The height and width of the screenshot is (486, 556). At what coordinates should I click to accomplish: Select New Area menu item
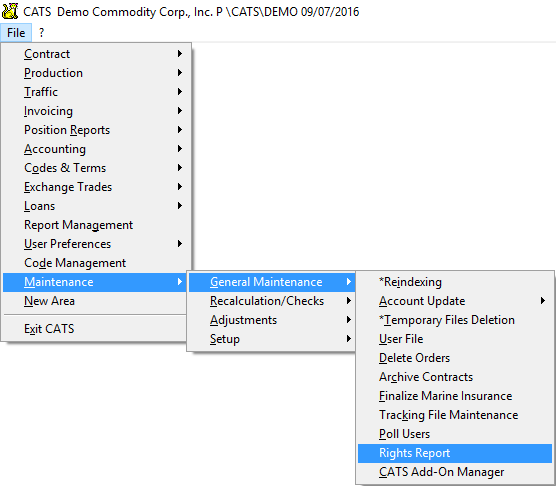pyautogui.click(x=95, y=301)
